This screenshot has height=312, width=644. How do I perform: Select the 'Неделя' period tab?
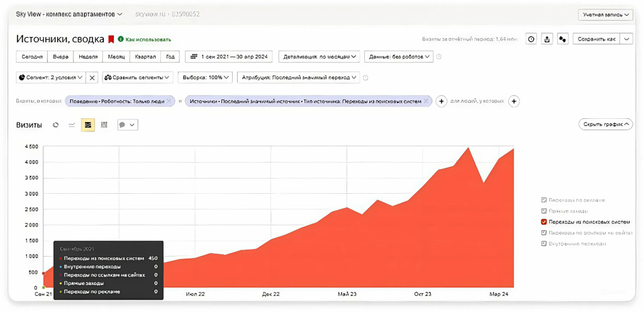[88, 57]
